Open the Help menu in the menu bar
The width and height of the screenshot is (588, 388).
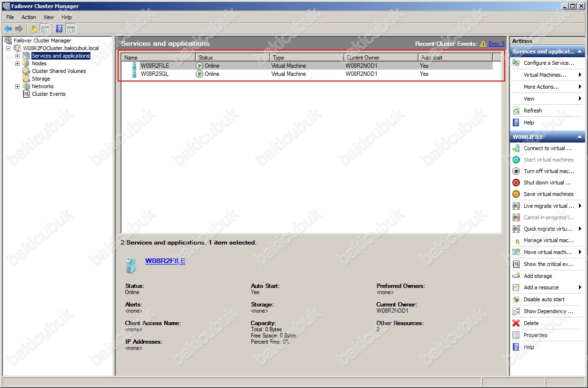click(67, 17)
